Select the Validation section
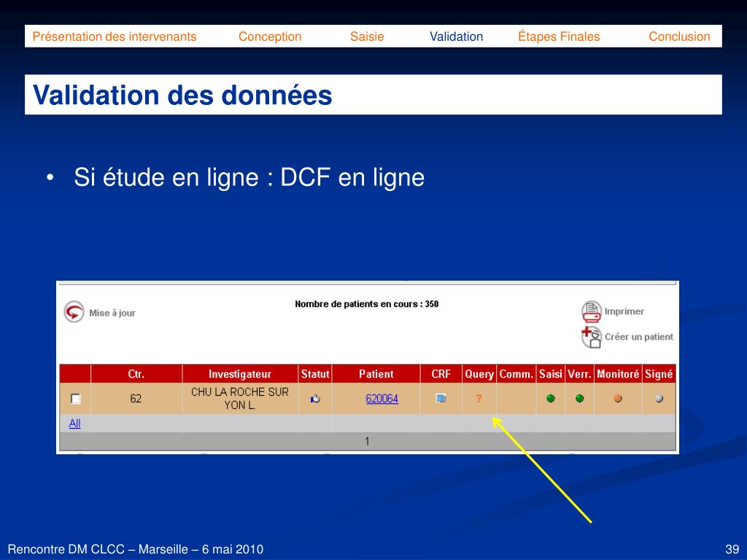This screenshot has height=560, width=747. tap(457, 36)
